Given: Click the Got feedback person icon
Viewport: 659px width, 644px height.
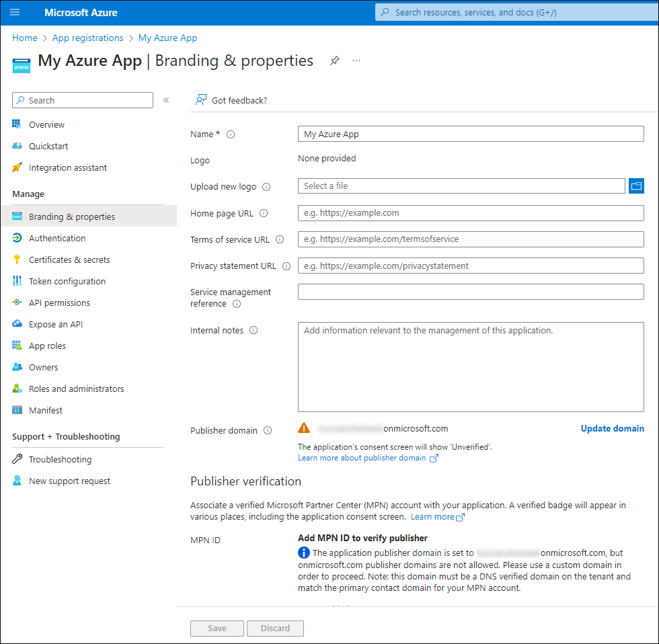Looking at the screenshot, I should click(201, 100).
